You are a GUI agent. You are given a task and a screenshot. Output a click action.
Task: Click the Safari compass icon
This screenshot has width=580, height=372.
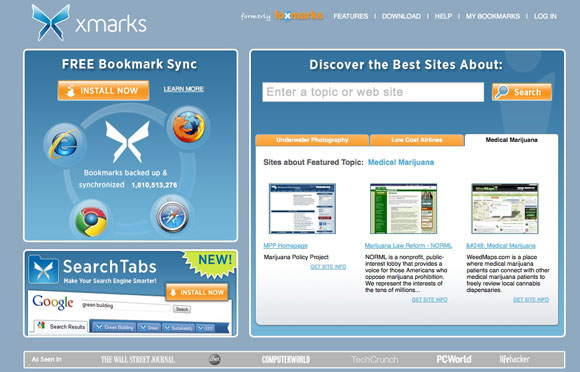coord(173,217)
